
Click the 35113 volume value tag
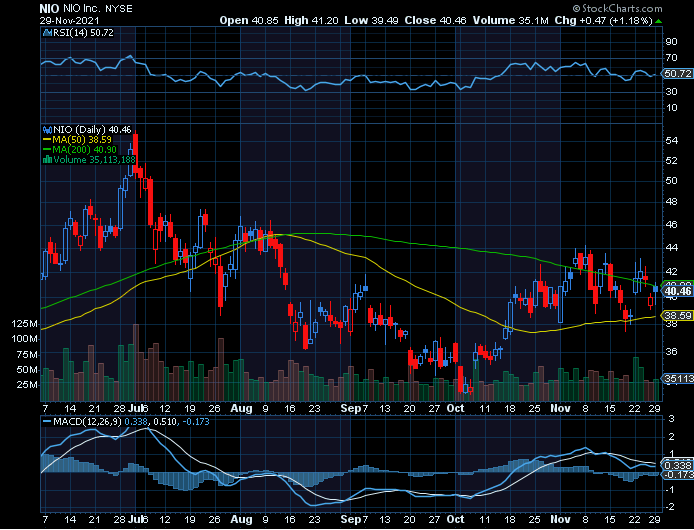678,379
